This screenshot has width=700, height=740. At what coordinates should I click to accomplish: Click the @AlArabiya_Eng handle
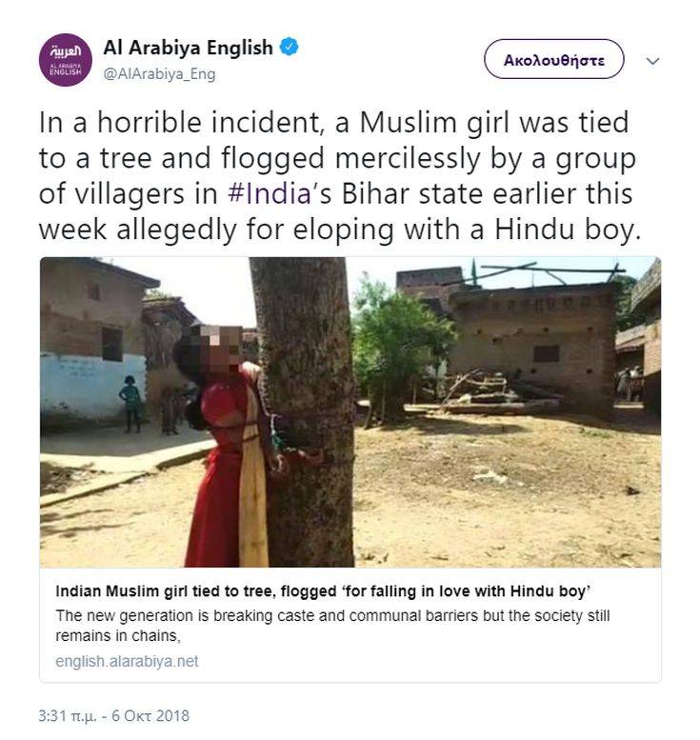coord(159,73)
